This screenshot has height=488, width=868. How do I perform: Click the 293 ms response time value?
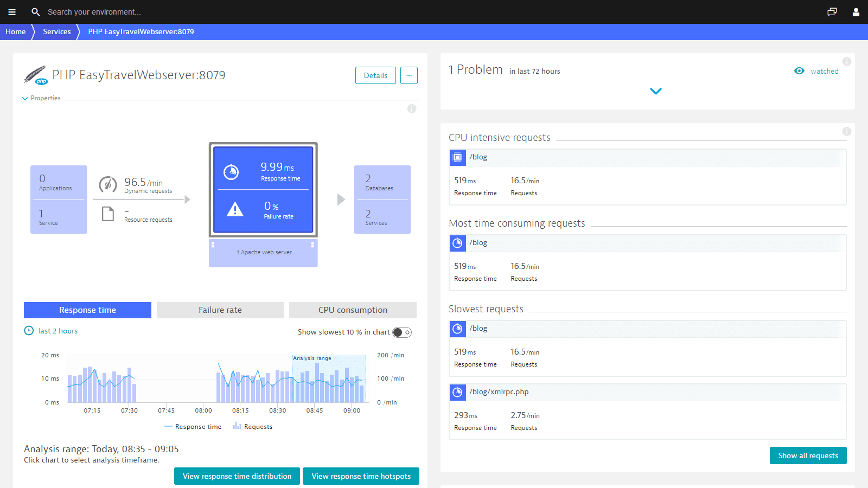pos(465,415)
